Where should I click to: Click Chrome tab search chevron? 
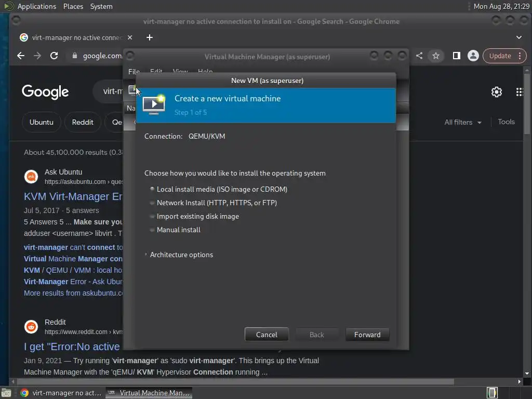coord(519,37)
